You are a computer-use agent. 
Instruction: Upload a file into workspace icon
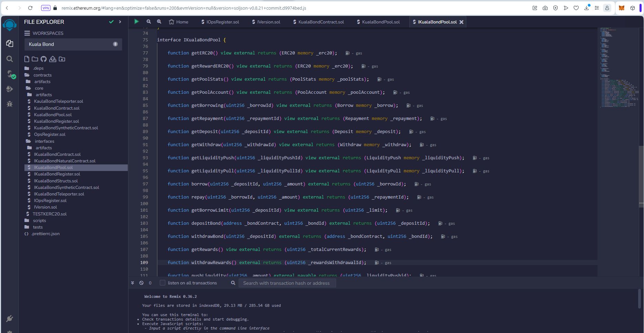pyautogui.click(x=53, y=59)
